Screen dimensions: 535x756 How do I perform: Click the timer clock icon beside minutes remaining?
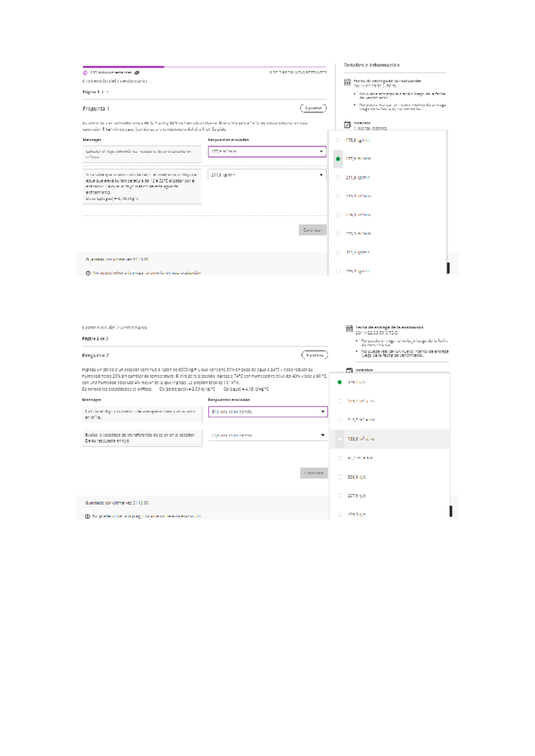(x=85, y=73)
